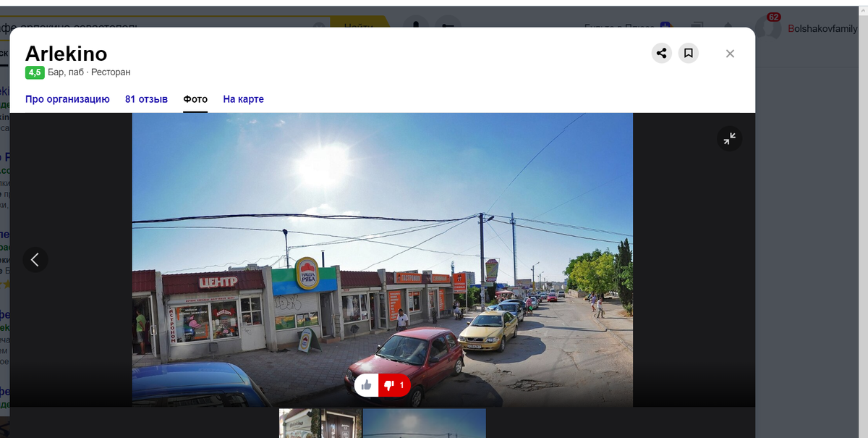Click the green 4,5 rating badge

tap(35, 72)
